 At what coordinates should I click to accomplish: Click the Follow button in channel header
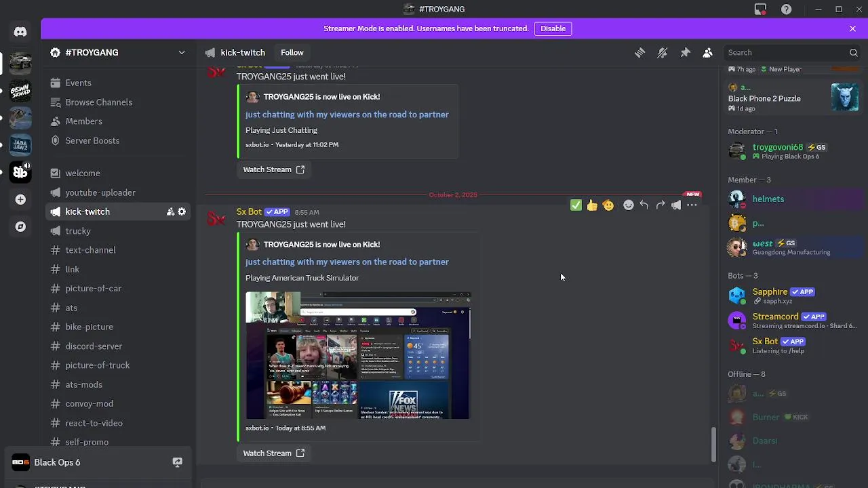click(x=292, y=52)
